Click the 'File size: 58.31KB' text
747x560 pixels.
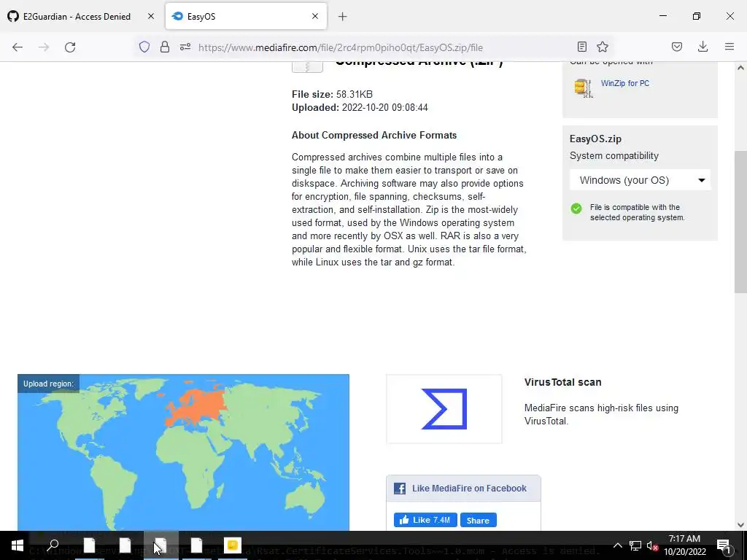[x=332, y=94]
